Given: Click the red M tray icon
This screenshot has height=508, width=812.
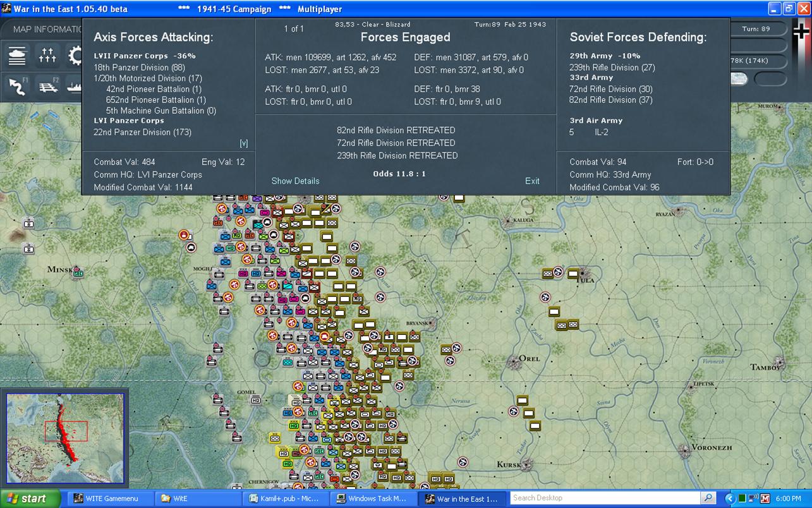Looking at the screenshot, I should point(765,499).
